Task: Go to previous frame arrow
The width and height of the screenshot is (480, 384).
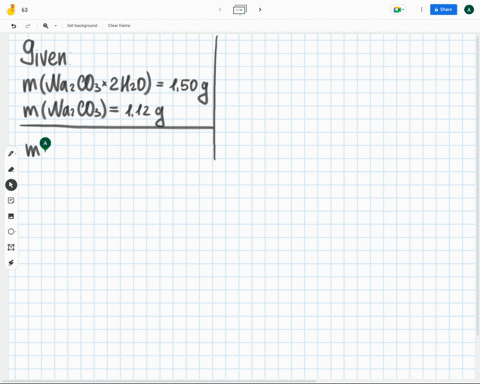Action: click(x=220, y=9)
